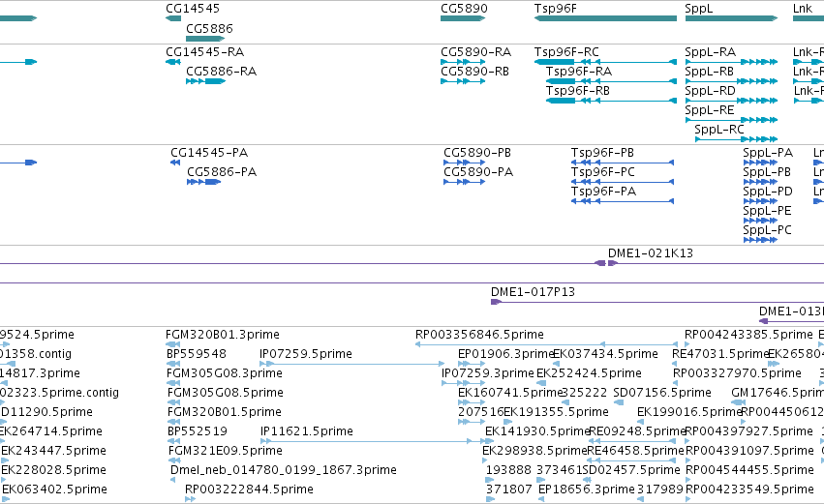The width and height of the screenshot is (824, 504).
Task: Click transcript SppL-RC
Action: point(718,130)
